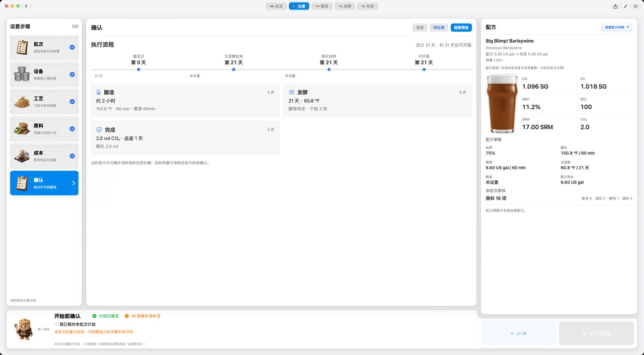
Task: Click the blue checkmark on 原料 step
Action: (x=72, y=129)
